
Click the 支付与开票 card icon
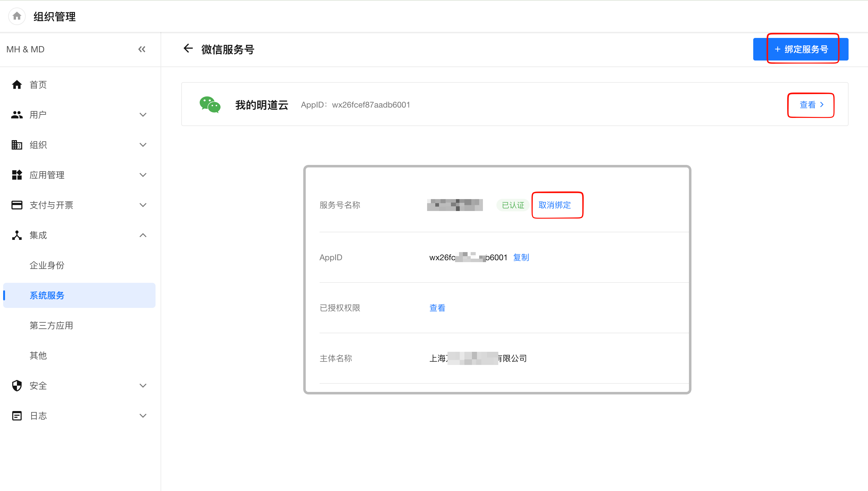click(x=17, y=205)
